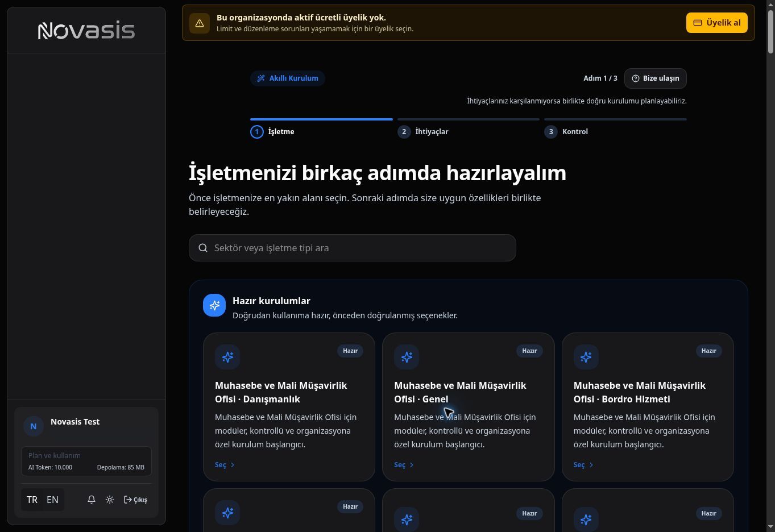
Task: Click sparkle icon on Danışmanlık card
Action: tap(227, 357)
